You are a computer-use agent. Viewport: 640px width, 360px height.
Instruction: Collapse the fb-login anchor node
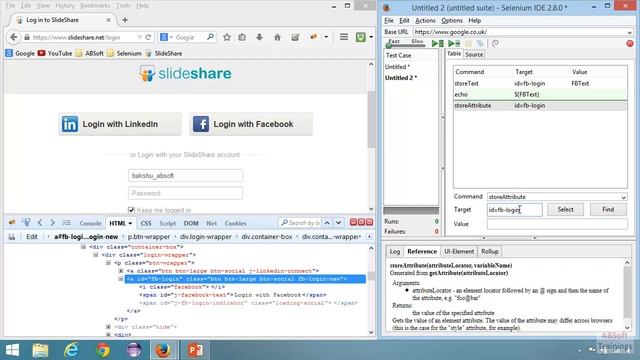coord(121,279)
